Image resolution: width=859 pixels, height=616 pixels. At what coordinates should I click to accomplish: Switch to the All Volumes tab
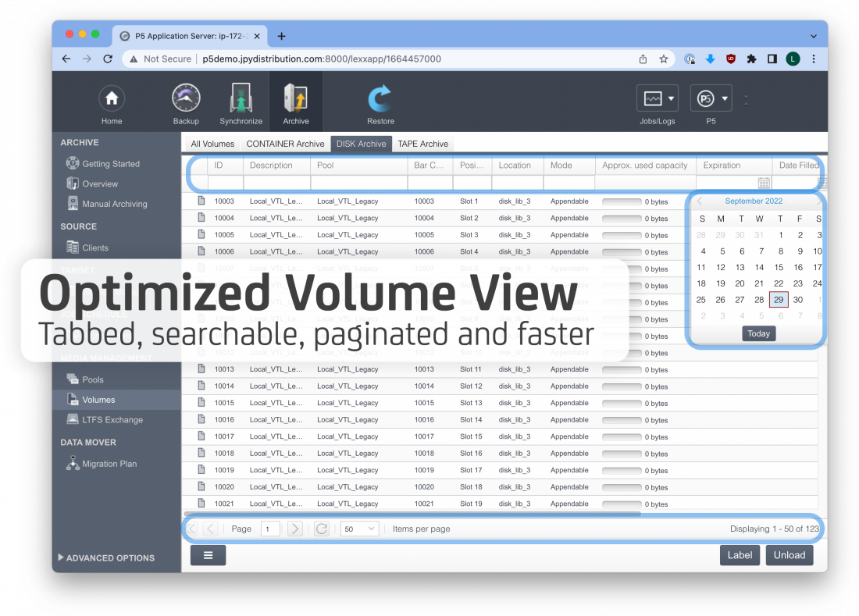(212, 144)
